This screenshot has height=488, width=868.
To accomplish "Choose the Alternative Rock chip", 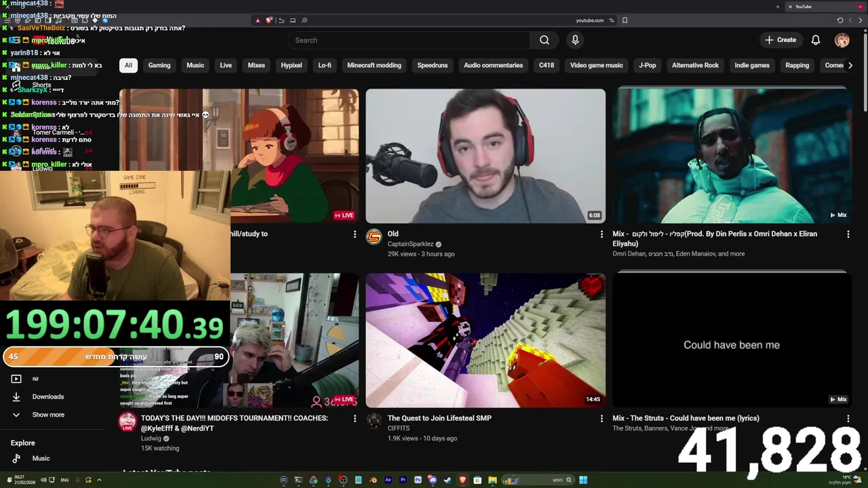I will tap(695, 65).
